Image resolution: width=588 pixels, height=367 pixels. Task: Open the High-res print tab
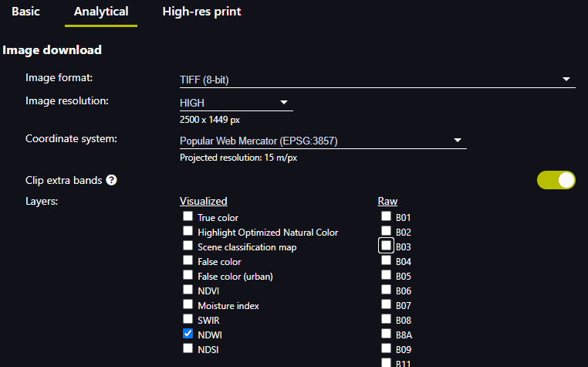point(201,12)
